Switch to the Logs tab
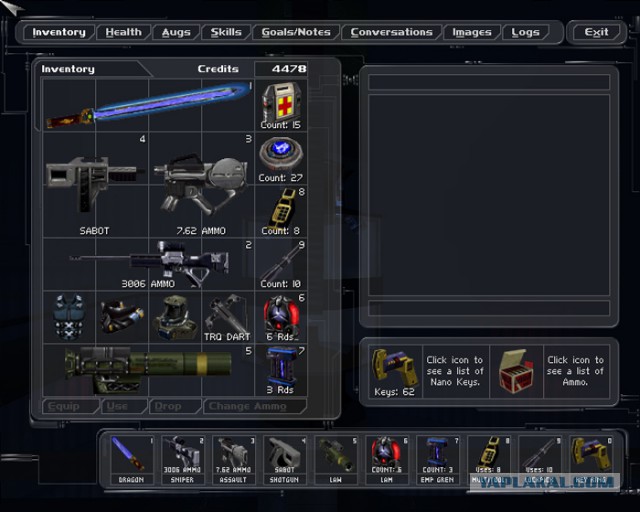Image resolution: width=640 pixels, height=512 pixels. point(525,32)
